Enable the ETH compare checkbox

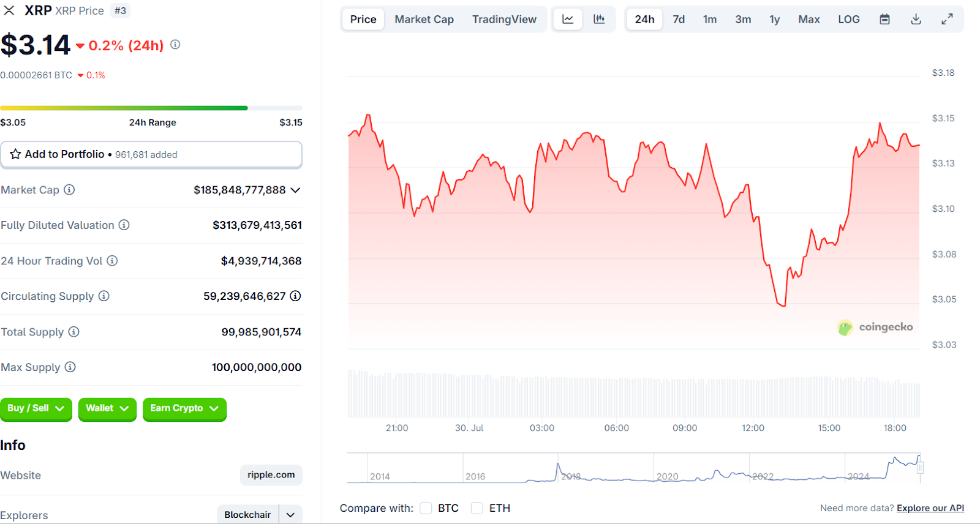pyautogui.click(x=477, y=508)
